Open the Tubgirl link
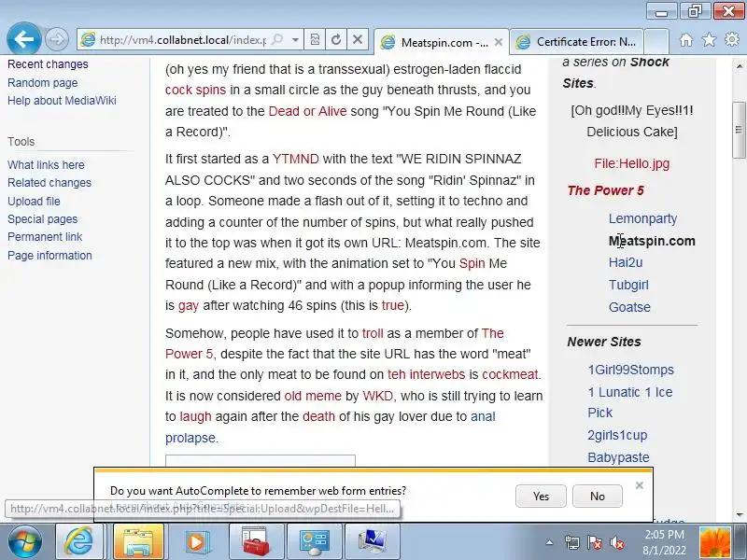 tap(628, 285)
